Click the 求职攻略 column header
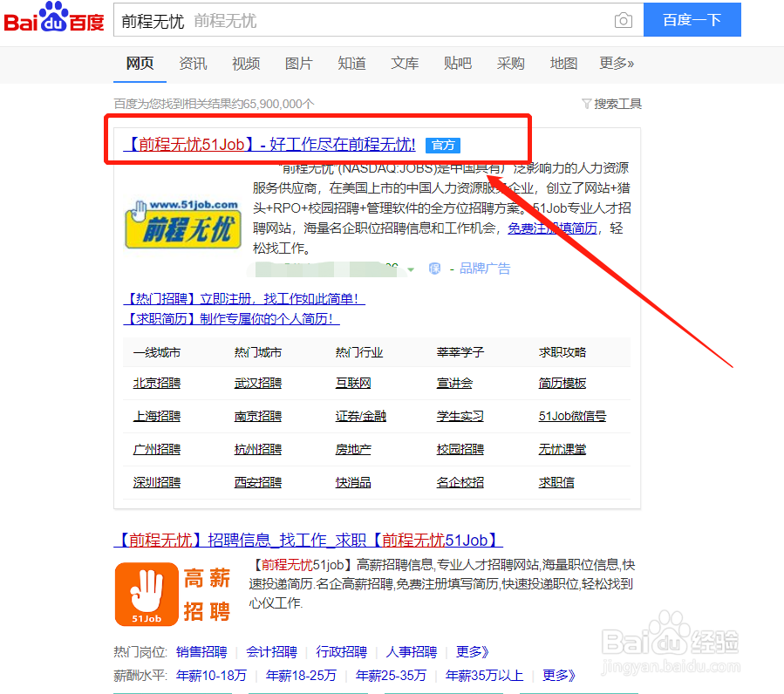784x694 pixels. 562,352
